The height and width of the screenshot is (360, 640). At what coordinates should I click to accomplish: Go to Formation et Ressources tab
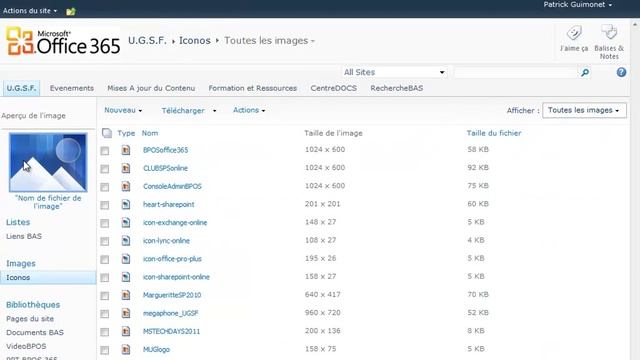pyautogui.click(x=253, y=88)
